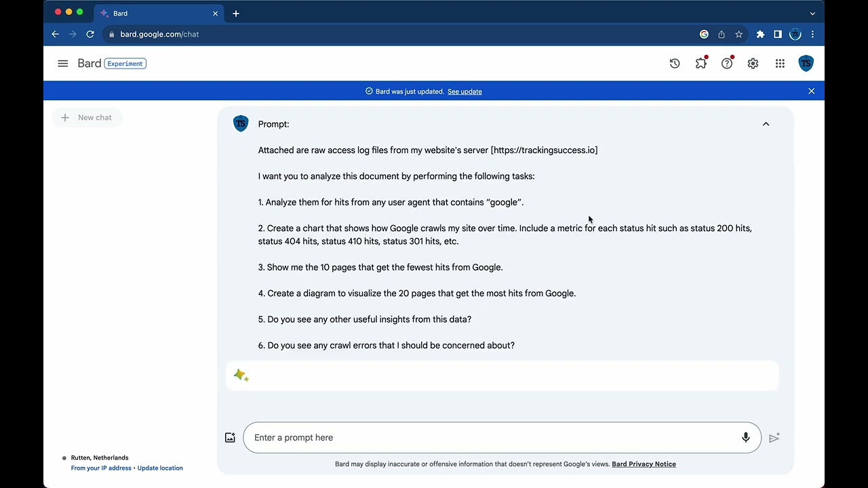Image resolution: width=868 pixels, height=488 pixels.
Task: Open the Bard Privacy Notice link
Action: (644, 464)
